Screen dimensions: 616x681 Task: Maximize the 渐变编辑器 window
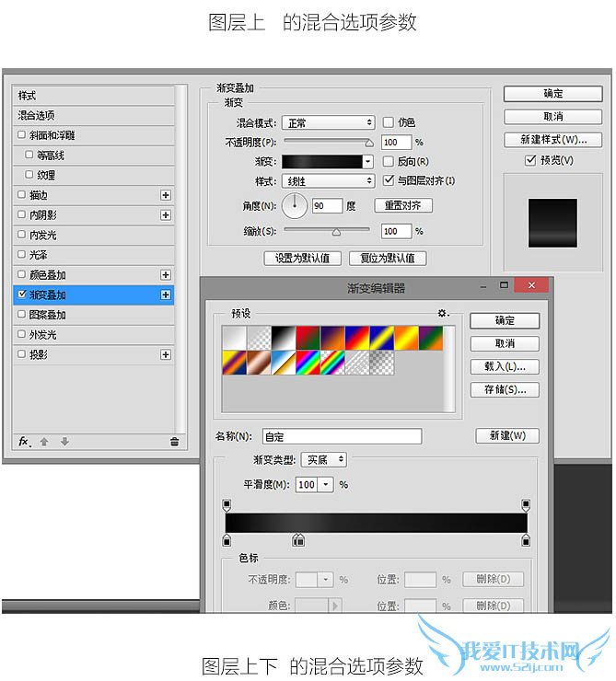click(504, 285)
